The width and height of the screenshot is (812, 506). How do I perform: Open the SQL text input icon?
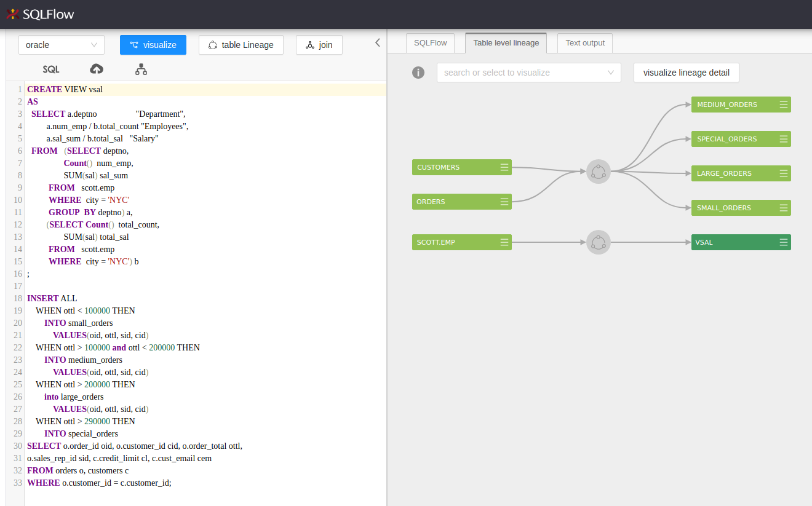(x=51, y=69)
